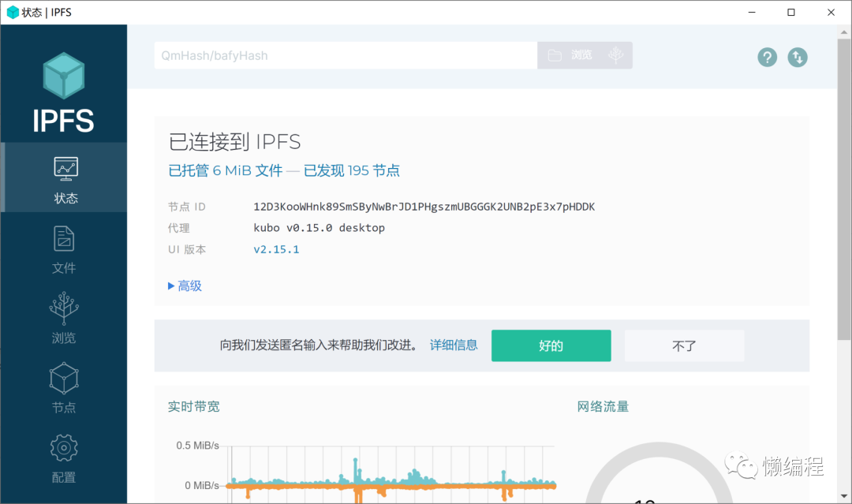Open the 详细信息 details link

pos(454,345)
